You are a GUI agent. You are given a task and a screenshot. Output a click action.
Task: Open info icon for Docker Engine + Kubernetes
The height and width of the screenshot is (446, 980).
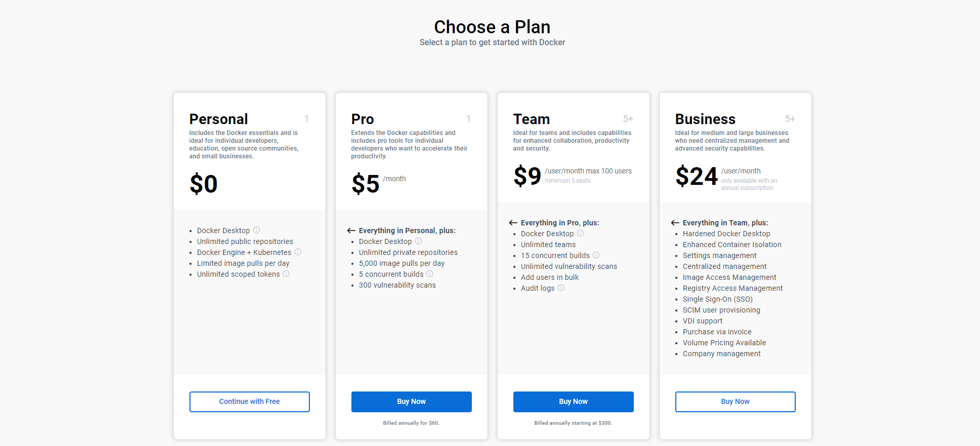pyautogui.click(x=298, y=252)
